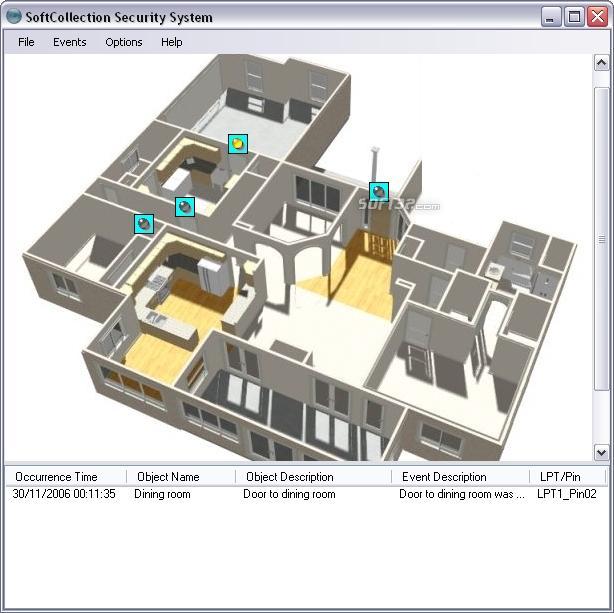The width and height of the screenshot is (614, 613).
Task: Open the Help menu
Action: pyautogui.click(x=172, y=42)
